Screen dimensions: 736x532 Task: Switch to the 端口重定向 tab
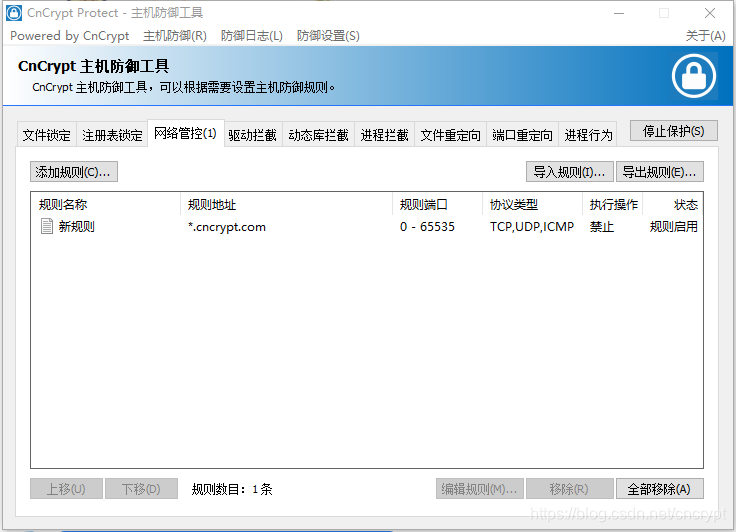[x=522, y=135]
